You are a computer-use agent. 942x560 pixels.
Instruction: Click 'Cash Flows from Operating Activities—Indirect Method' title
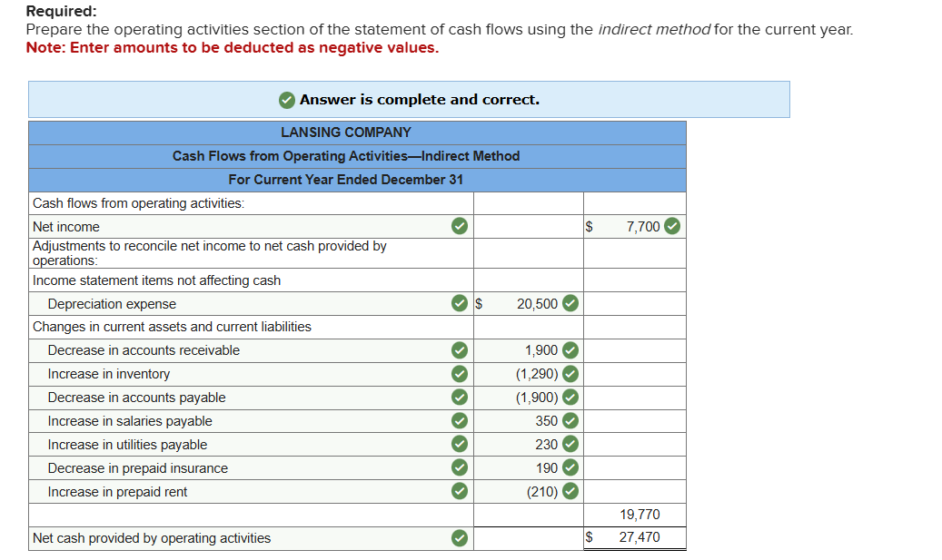346,156
